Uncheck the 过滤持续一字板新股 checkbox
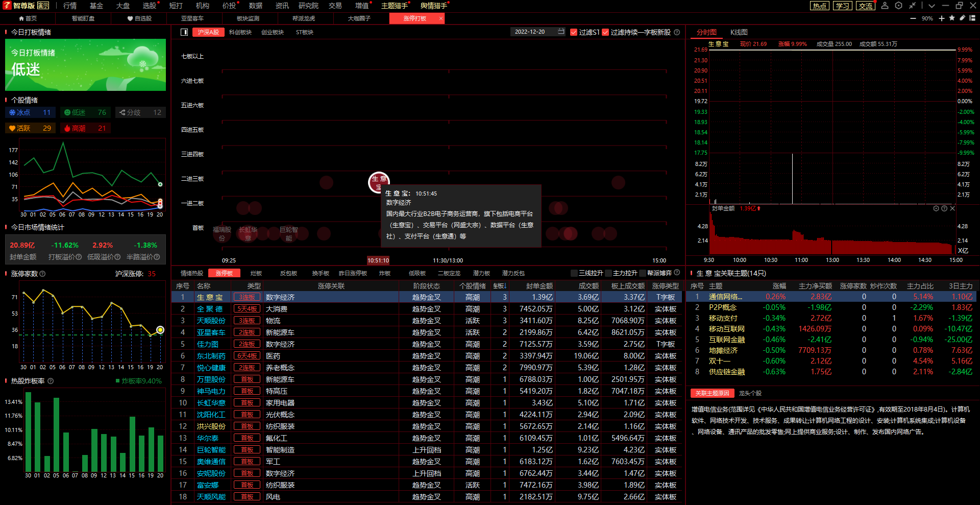Viewport: 980px width, 505px height. pyautogui.click(x=605, y=32)
